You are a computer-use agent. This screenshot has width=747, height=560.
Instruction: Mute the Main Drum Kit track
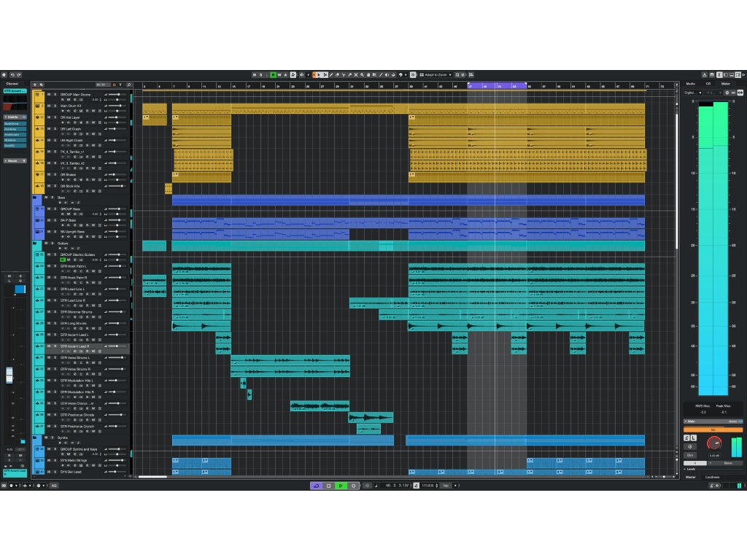point(48,106)
